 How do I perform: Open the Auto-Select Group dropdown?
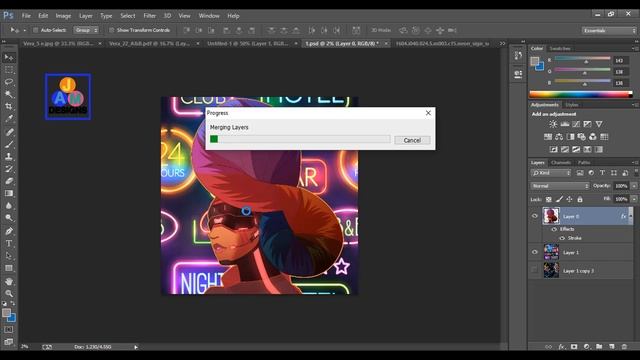[x=86, y=30]
